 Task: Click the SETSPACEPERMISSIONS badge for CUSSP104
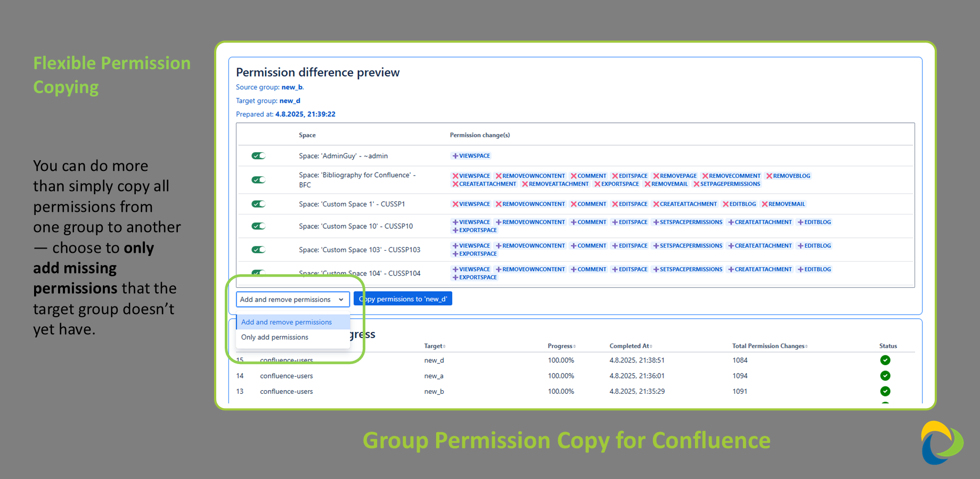coord(688,269)
